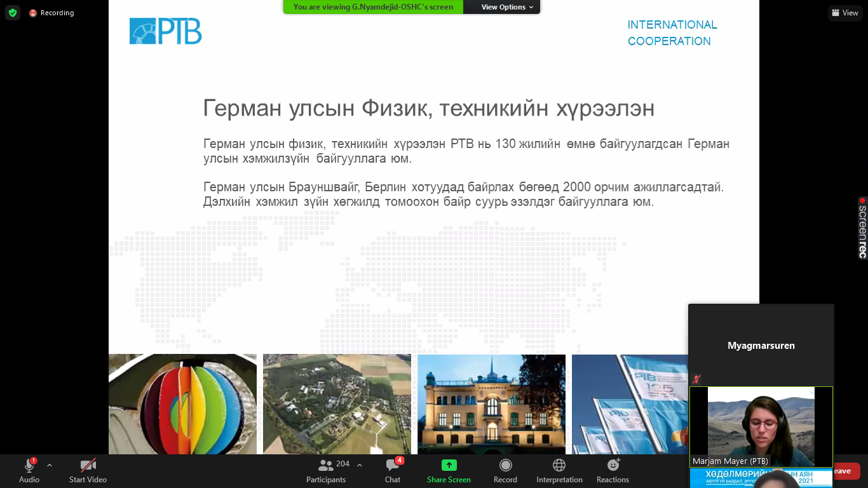868x488 pixels.
Task: Open the Interpretation globe menu
Action: coord(559,470)
